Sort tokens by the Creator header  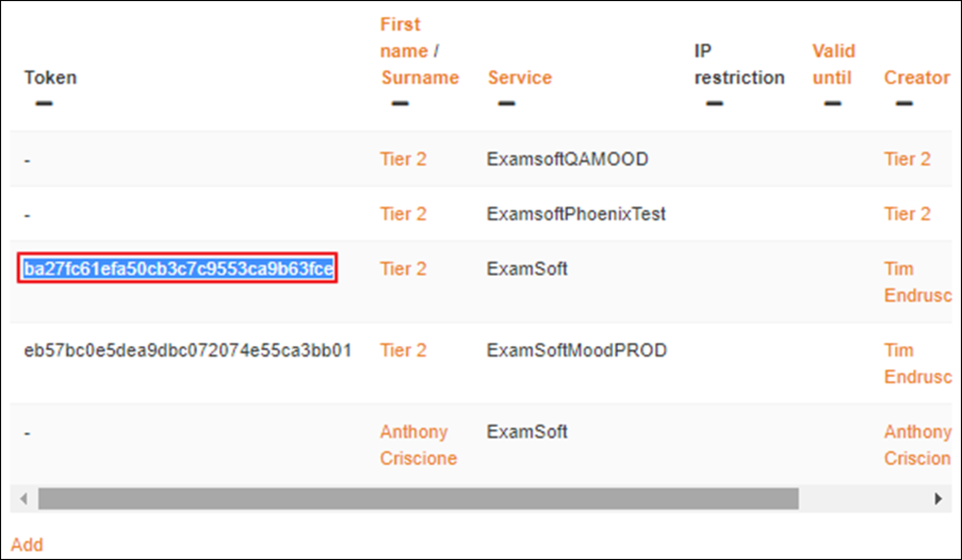pyautogui.click(x=917, y=78)
